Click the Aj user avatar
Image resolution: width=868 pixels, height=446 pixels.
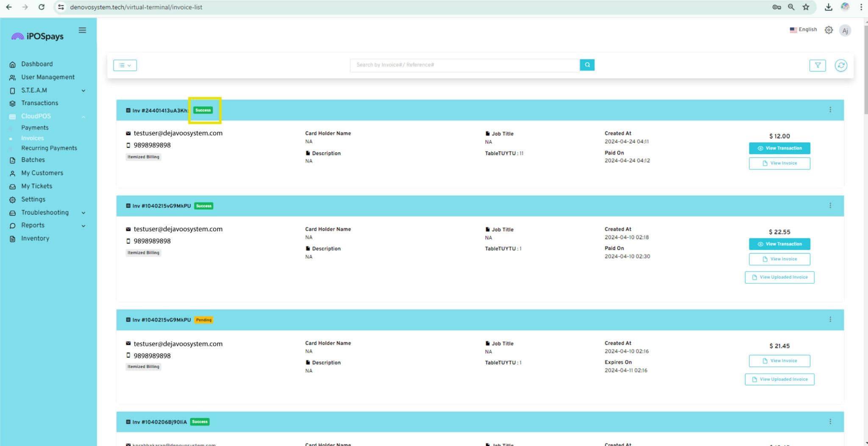pos(845,30)
